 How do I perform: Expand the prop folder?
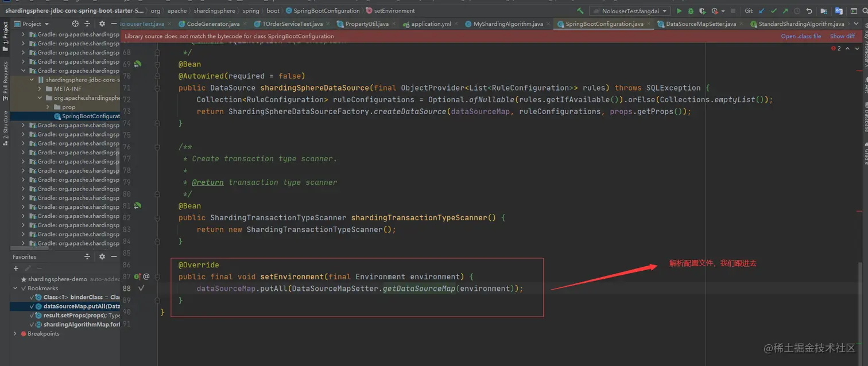click(x=48, y=107)
